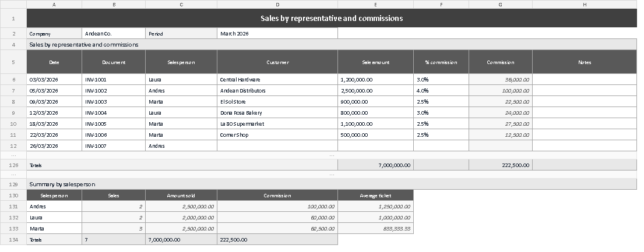Click the period value 'March 2026'
This screenshot has width=644, height=252.
click(277, 34)
